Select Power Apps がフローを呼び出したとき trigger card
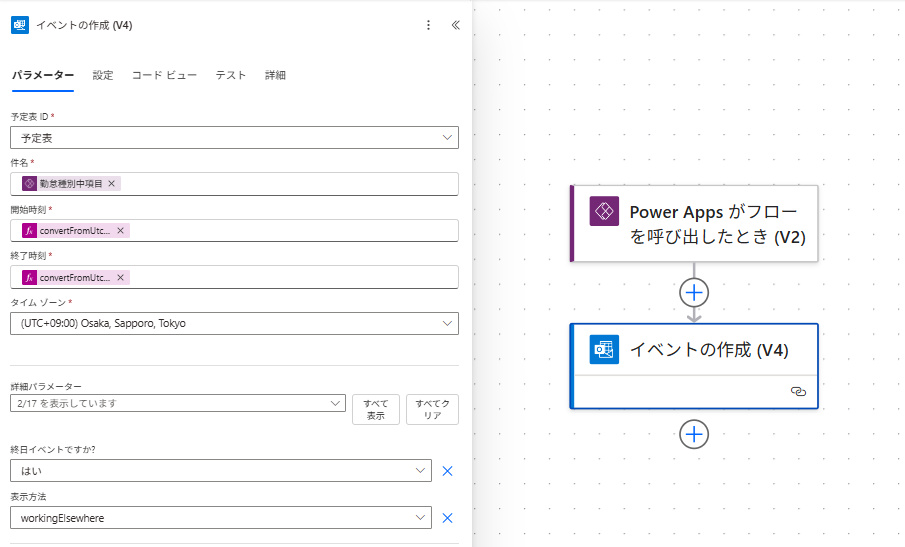Image resolution: width=905 pixels, height=547 pixels. pos(694,224)
